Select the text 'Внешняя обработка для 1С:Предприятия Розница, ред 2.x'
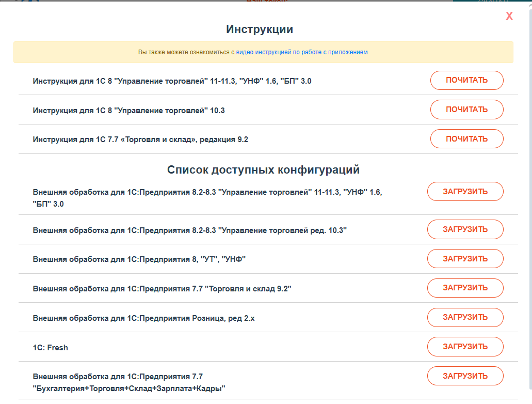This screenshot has width=532, height=404. coord(143,318)
